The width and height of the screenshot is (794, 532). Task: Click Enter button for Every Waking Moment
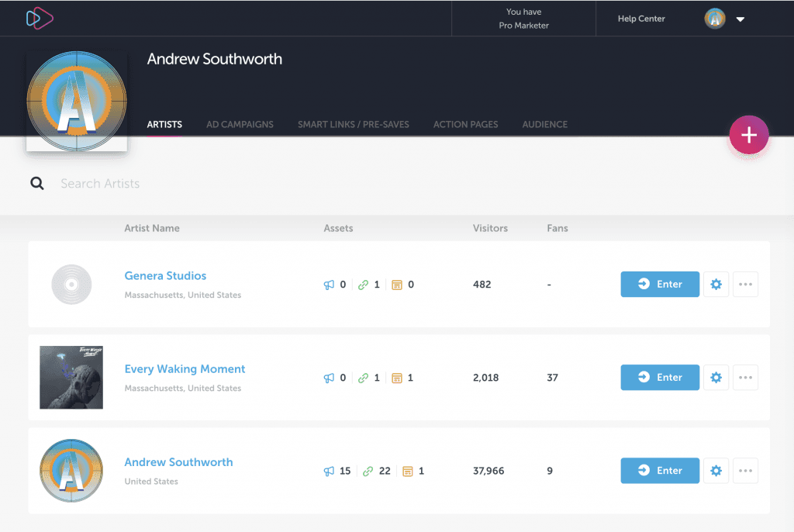660,378
